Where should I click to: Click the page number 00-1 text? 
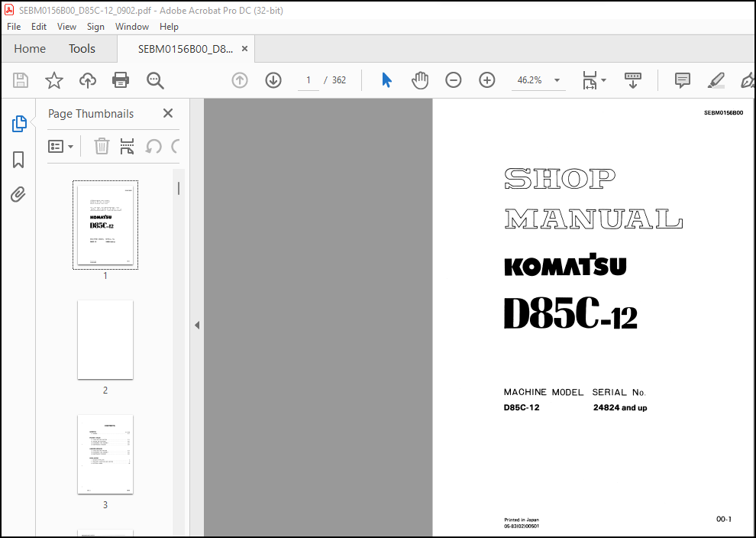click(x=724, y=519)
